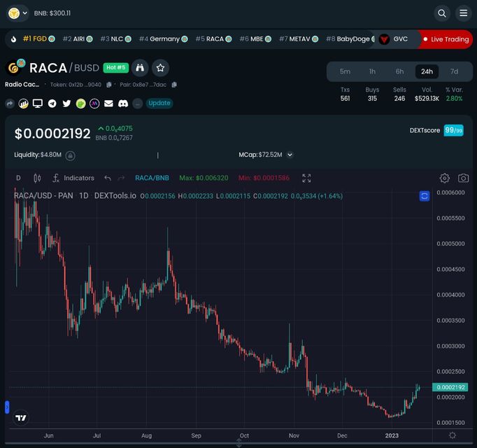Switch chart to RACA/BNB
Viewport: 477px width, 448px height.
tap(152, 178)
